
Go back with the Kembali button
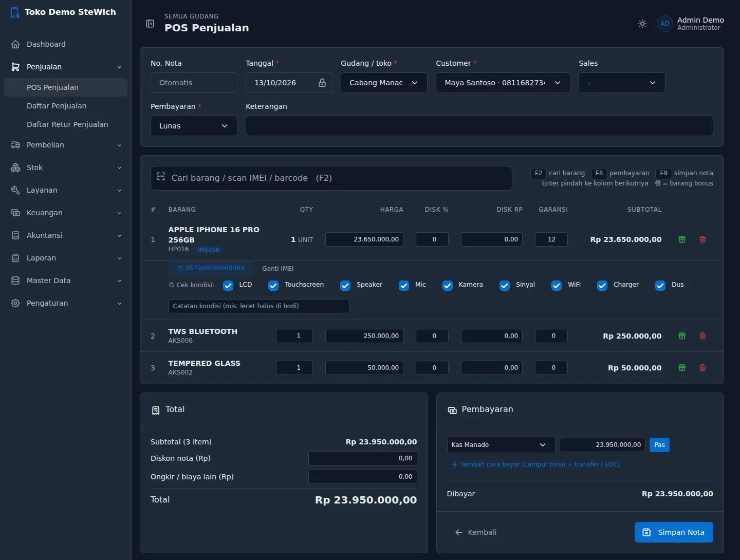coord(476,532)
